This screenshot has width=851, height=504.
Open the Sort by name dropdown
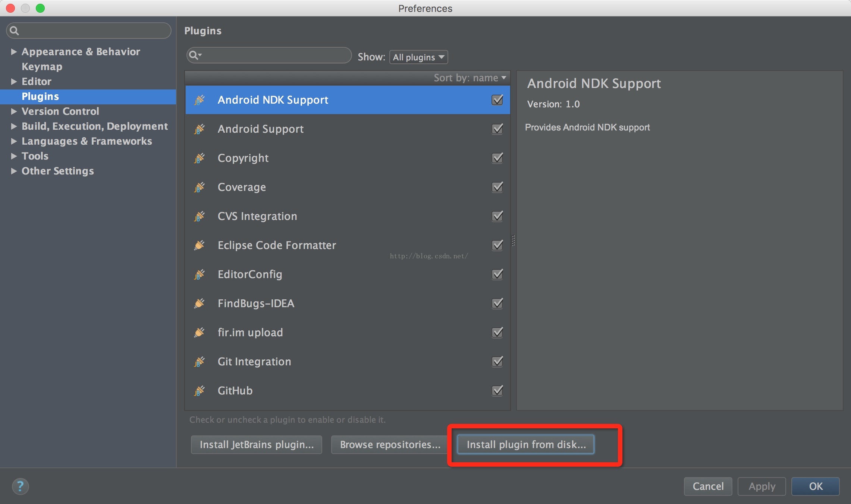pos(470,78)
